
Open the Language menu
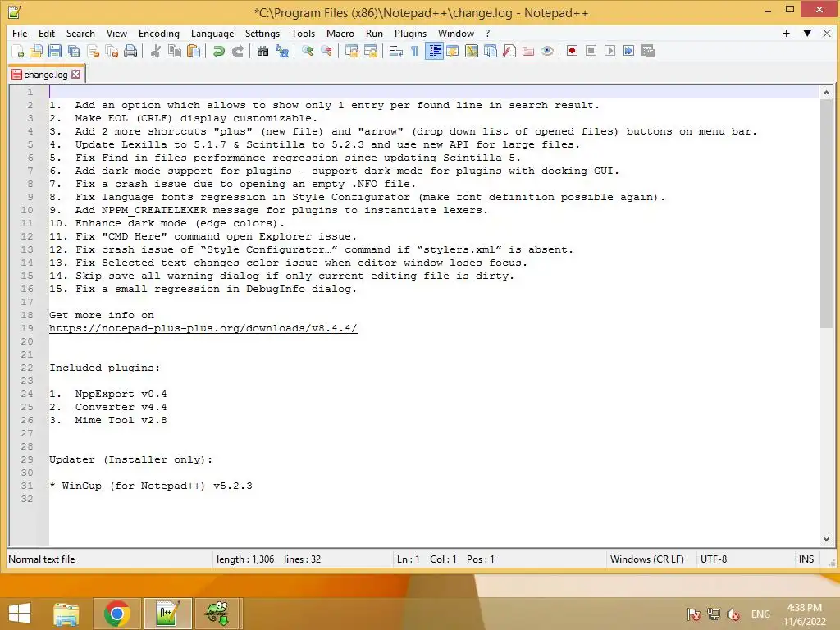[212, 33]
